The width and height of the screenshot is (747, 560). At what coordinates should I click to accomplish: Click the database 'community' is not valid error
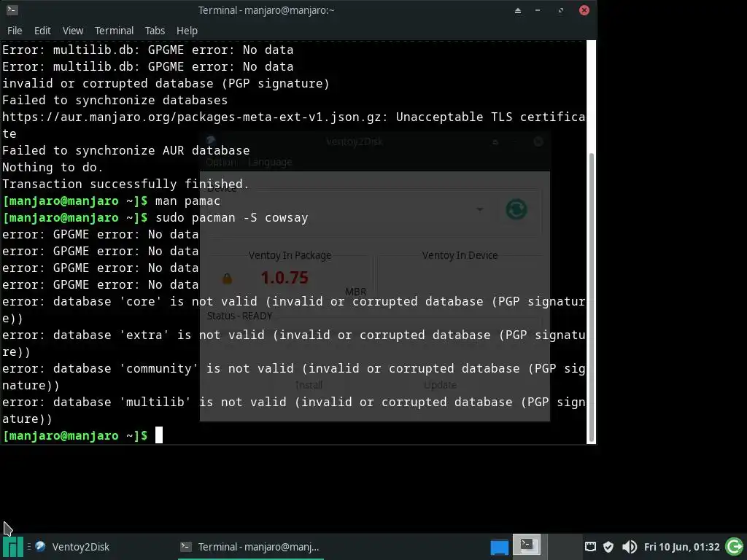pyautogui.click(x=293, y=377)
